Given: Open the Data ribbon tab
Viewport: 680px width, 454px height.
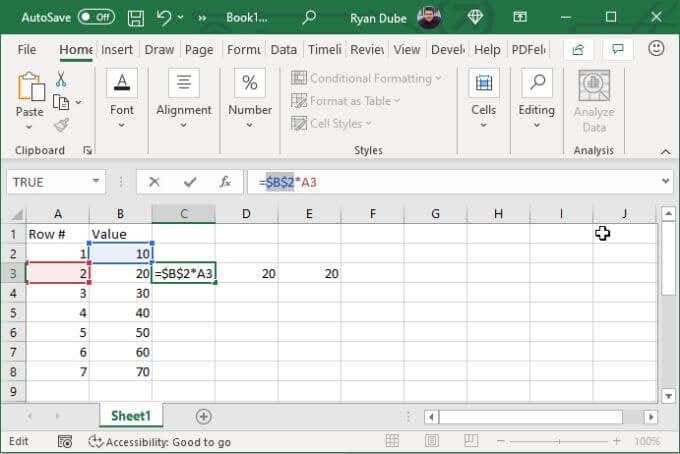Looking at the screenshot, I should (x=284, y=50).
